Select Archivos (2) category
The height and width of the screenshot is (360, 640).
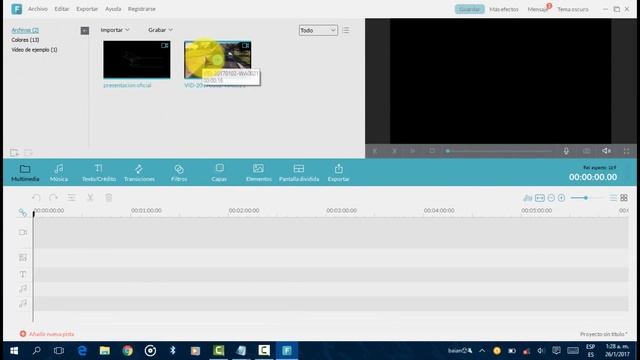(x=25, y=30)
